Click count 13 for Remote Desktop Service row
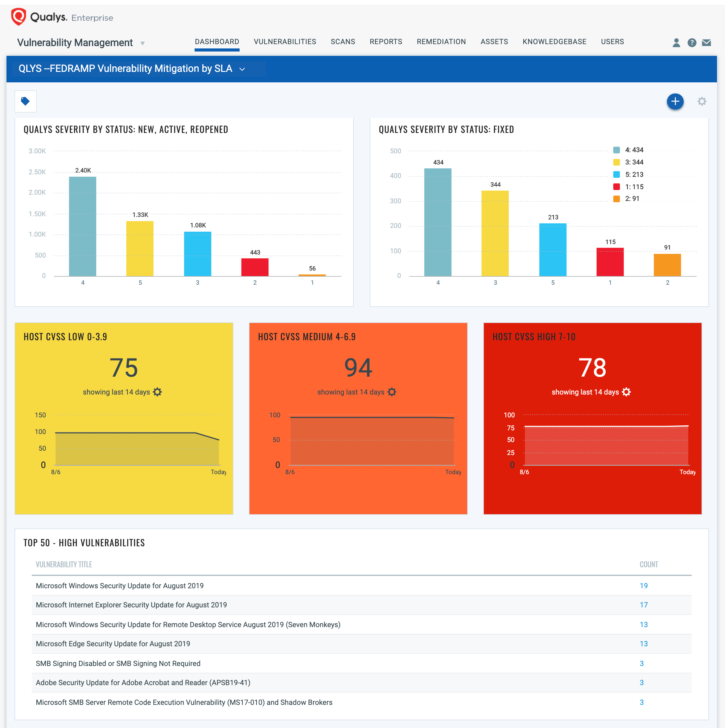725x728 pixels. click(x=644, y=624)
